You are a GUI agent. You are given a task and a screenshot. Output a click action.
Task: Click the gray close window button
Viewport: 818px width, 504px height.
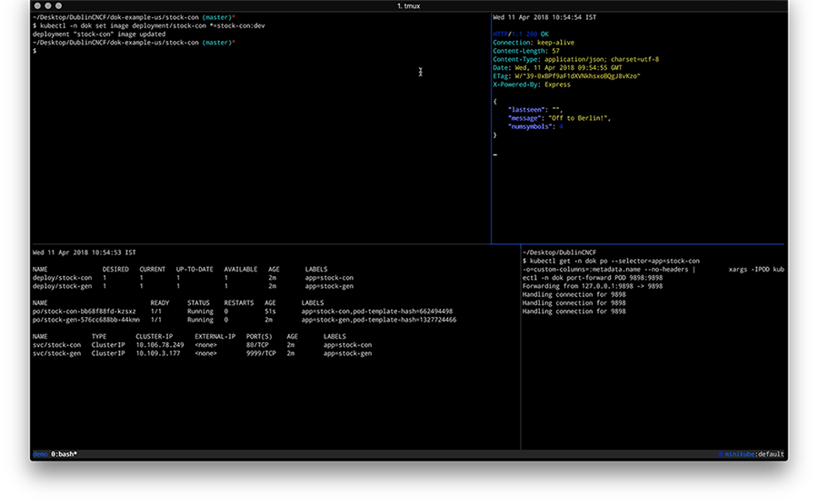(38, 6)
